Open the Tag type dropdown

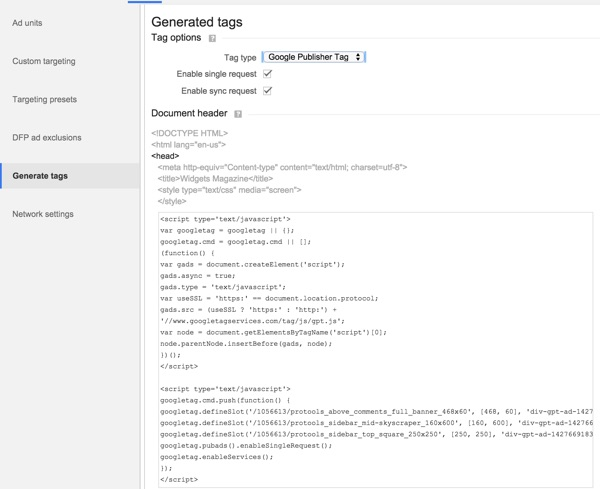tap(314, 57)
